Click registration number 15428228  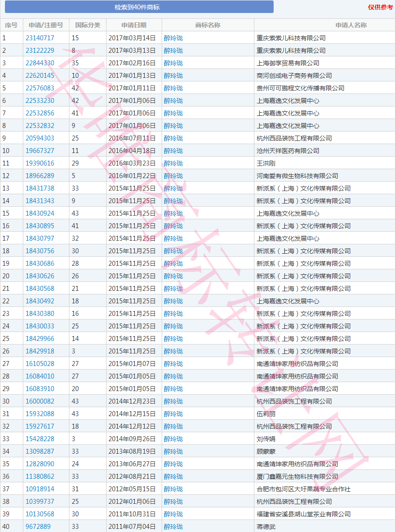(x=40, y=439)
